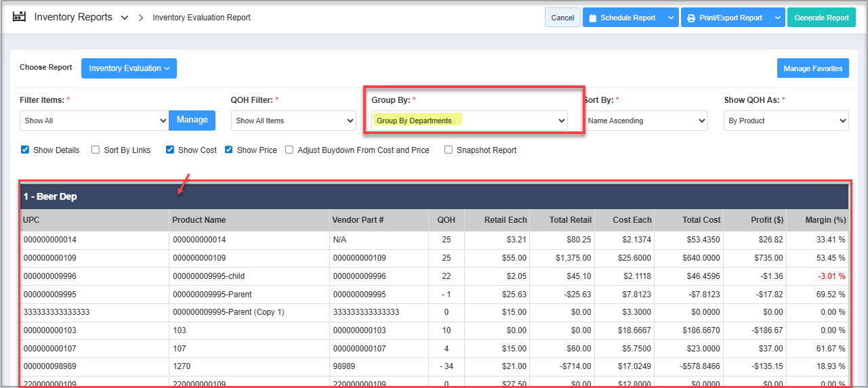868x388 pixels.
Task: Open the Sort By Name Ascending dropdown
Action: point(646,121)
